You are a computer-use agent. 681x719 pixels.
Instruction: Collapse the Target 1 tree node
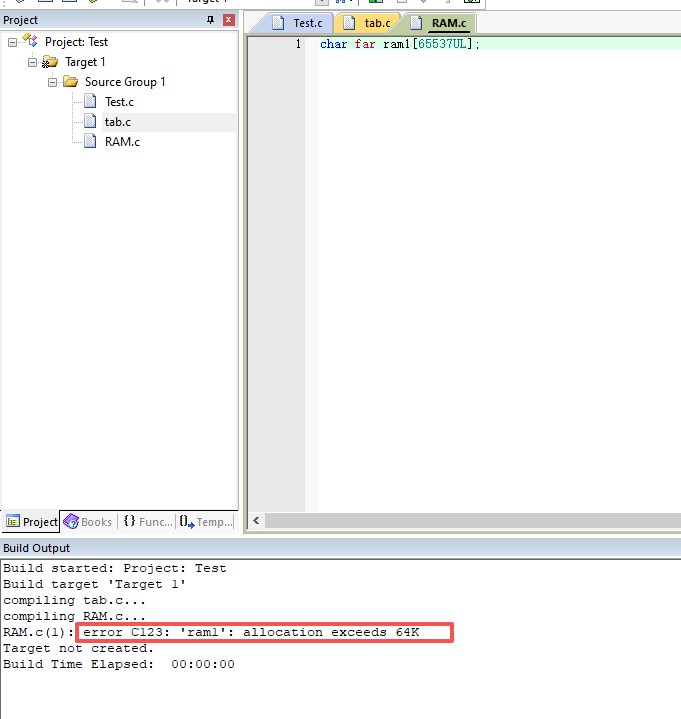point(33,62)
